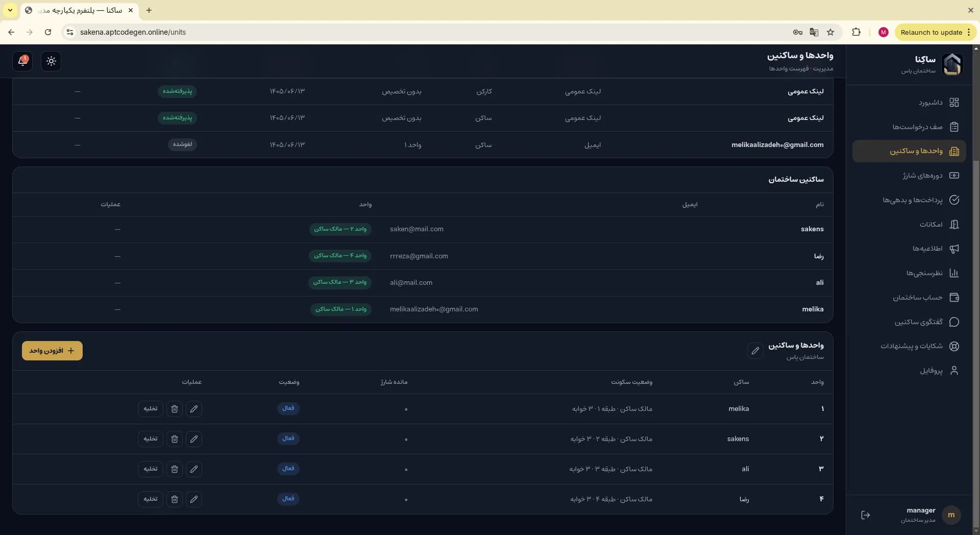This screenshot has height=535, width=980.
Task: Toggle light/dark theme sun icon
Action: (51, 61)
